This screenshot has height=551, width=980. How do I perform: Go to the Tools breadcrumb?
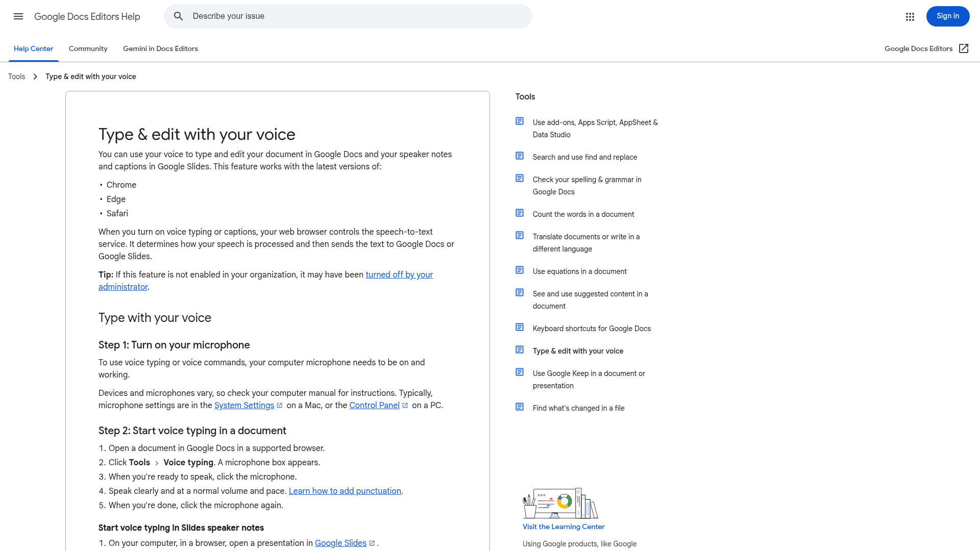(x=16, y=77)
